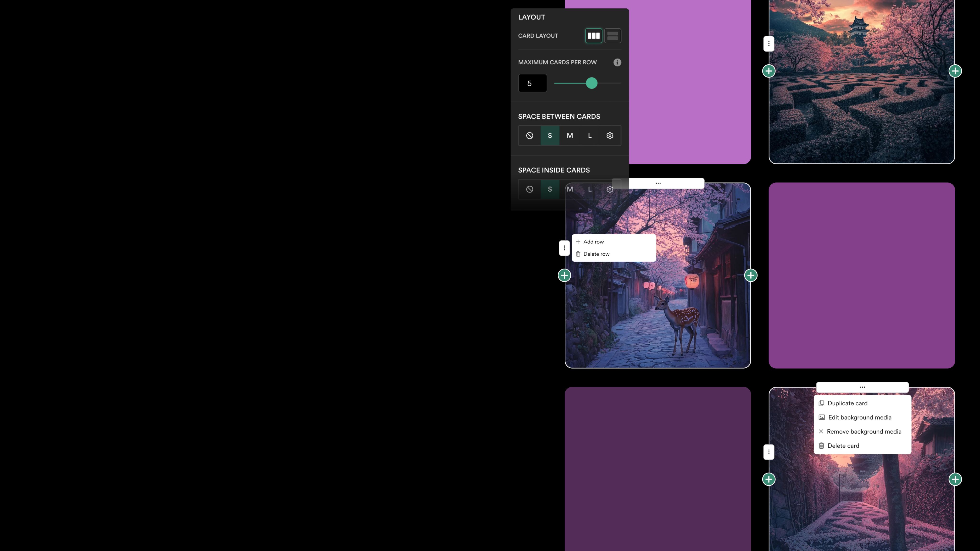Set space between cards to Large
This screenshot has width=980, height=551.
pos(590,136)
